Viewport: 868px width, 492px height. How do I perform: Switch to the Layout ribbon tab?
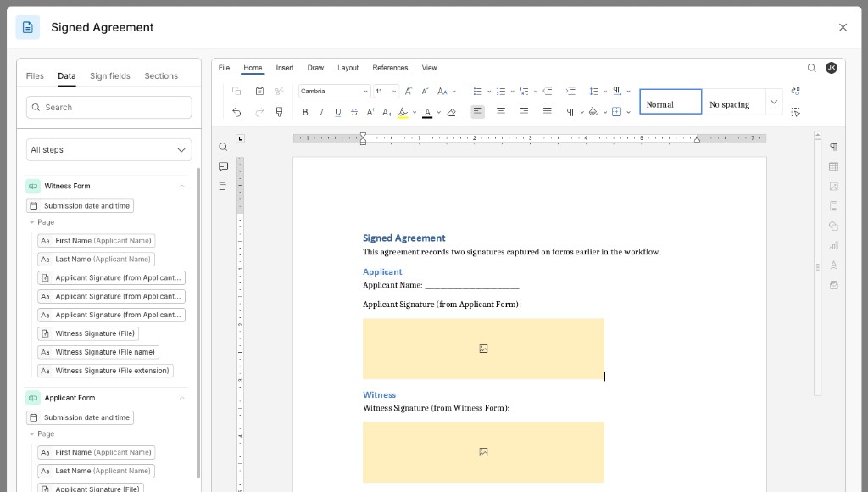point(348,68)
